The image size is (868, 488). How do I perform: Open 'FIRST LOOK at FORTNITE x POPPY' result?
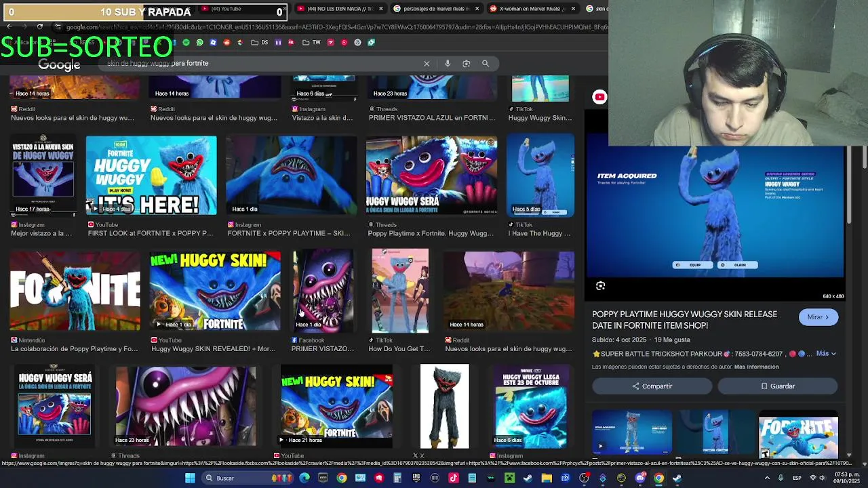(x=151, y=234)
